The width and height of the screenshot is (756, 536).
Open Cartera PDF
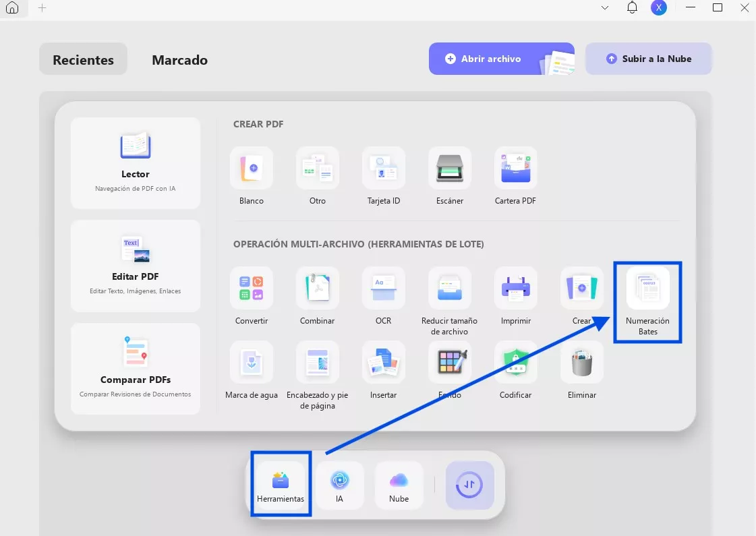coord(515,169)
